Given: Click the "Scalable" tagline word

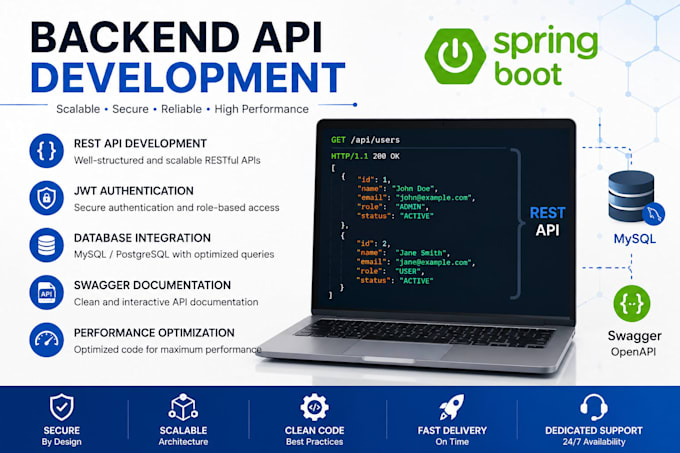Looking at the screenshot, I should click(78, 109).
